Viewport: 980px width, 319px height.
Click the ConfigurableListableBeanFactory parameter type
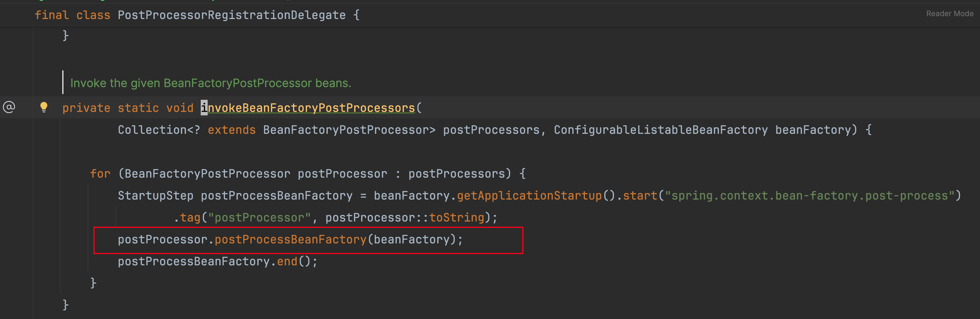(x=660, y=130)
